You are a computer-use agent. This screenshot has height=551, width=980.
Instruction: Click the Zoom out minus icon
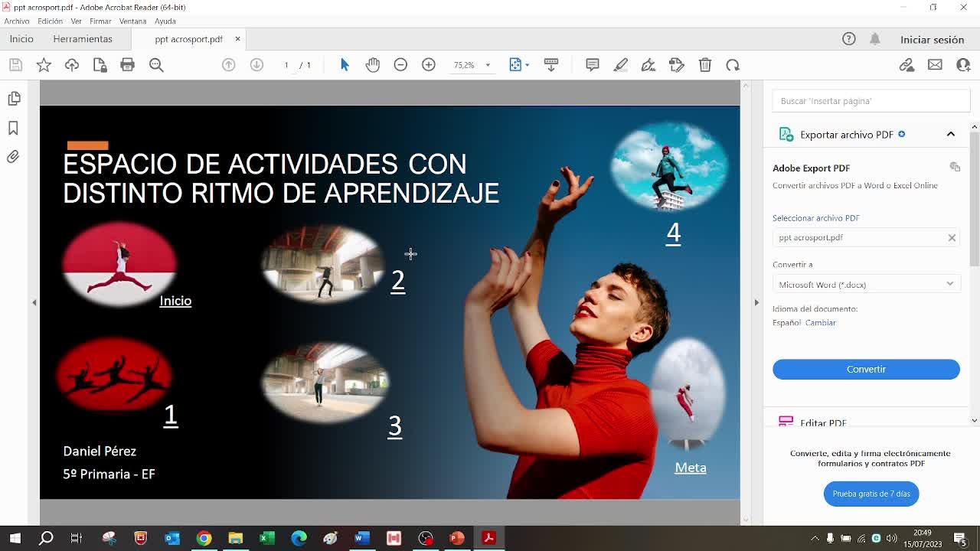400,65
